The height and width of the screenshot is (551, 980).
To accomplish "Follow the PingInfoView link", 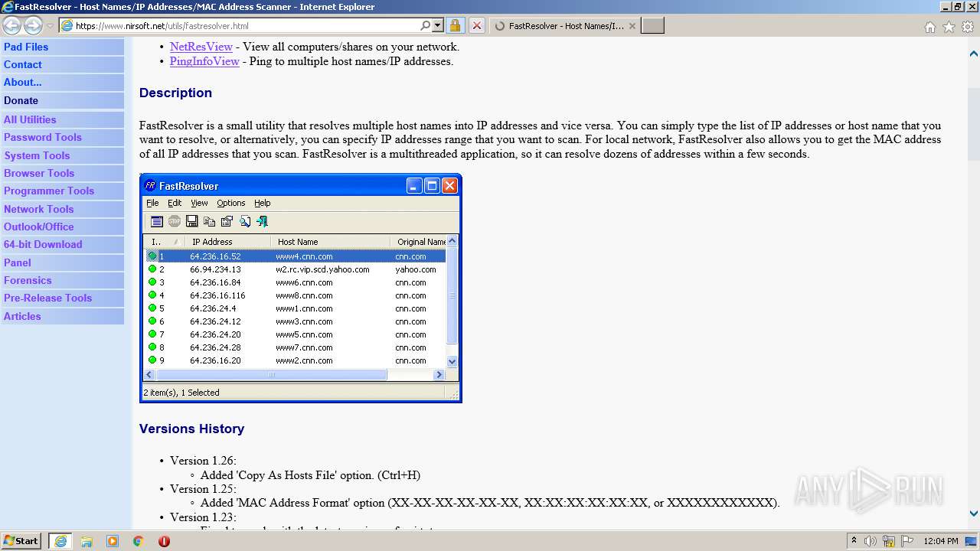I will pos(204,61).
